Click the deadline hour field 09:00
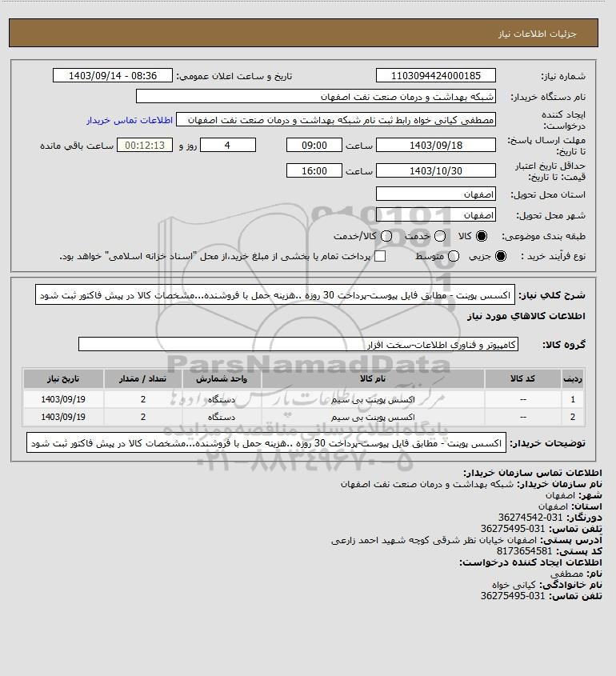 tap(314, 146)
